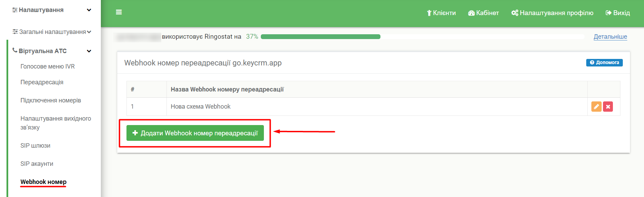The width and height of the screenshot is (644, 197).
Task: Collapse the Віртуальна АТС chevron
Action: click(89, 51)
